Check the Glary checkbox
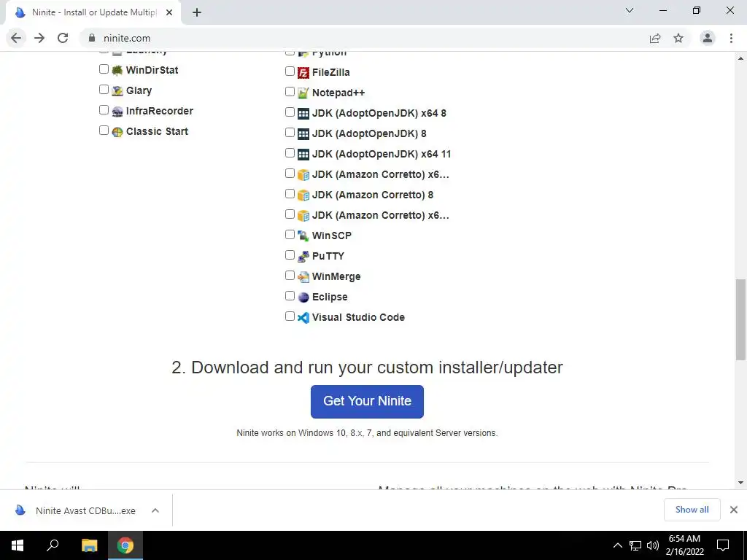Screen dimensions: 747x560 [x=104, y=90]
